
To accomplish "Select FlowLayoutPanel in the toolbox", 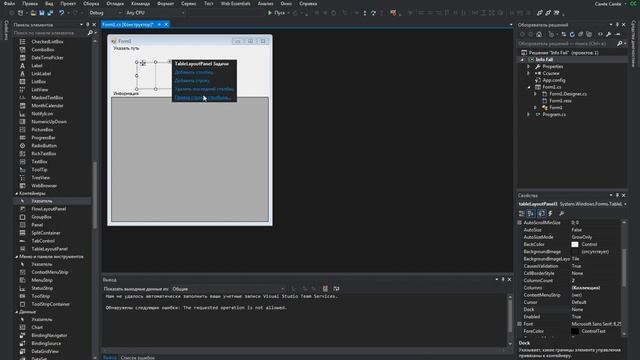I will [49, 209].
